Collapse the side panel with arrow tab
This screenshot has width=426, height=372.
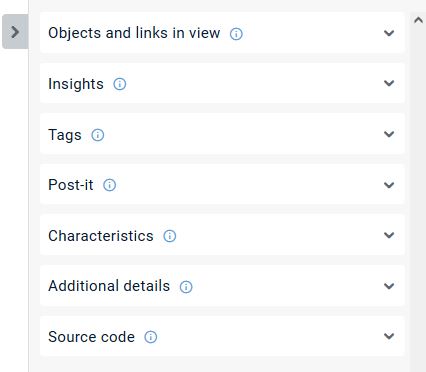click(15, 32)
